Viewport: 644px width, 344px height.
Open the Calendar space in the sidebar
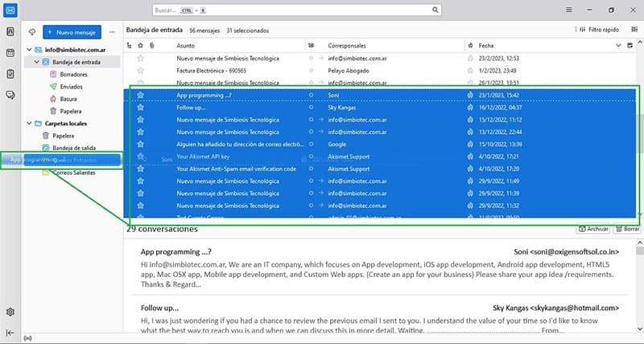coord(10,53)
